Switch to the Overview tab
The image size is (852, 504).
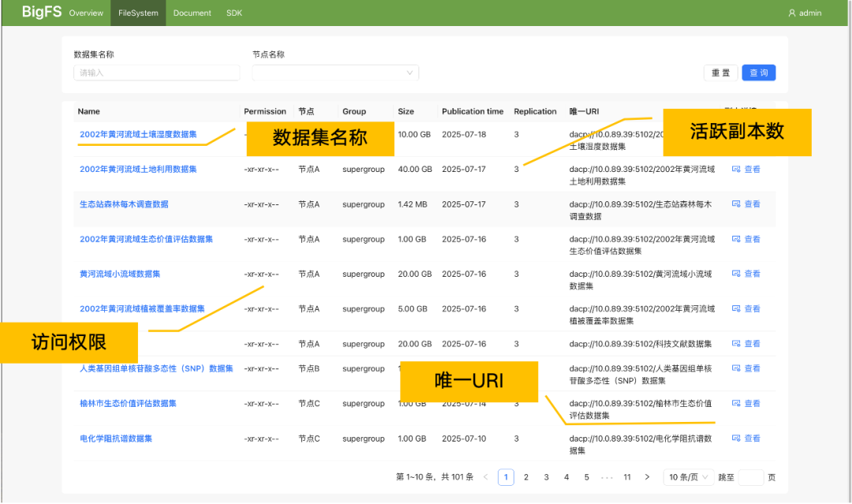pos(86,13)
